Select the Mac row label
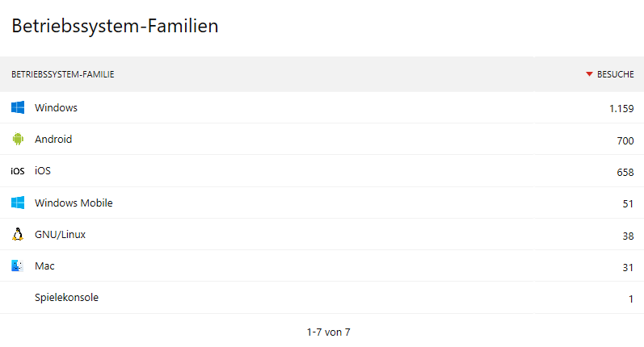The width and height of the screenshot is (644, 347). 44,265
